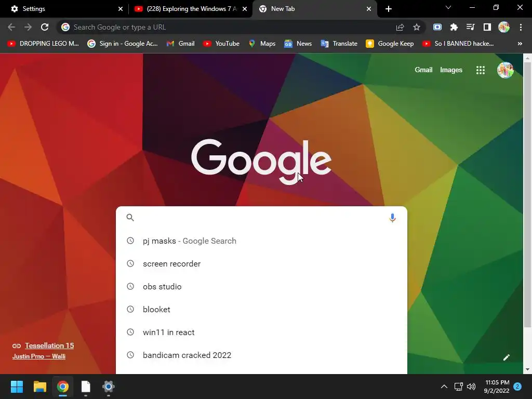Click the Chrome taskbar icon
Image resolution: width=532 pixels, height=399 pixels.
(63, 387)
